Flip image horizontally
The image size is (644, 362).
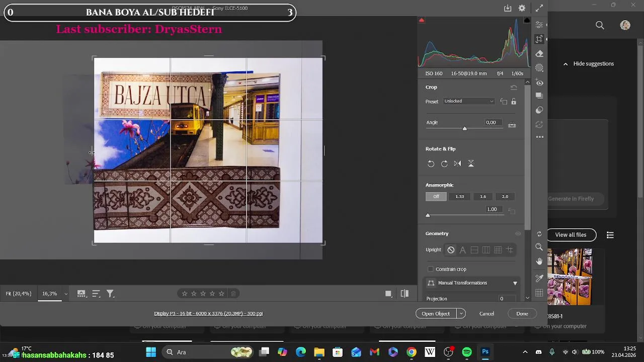click(x=457, y=163)
